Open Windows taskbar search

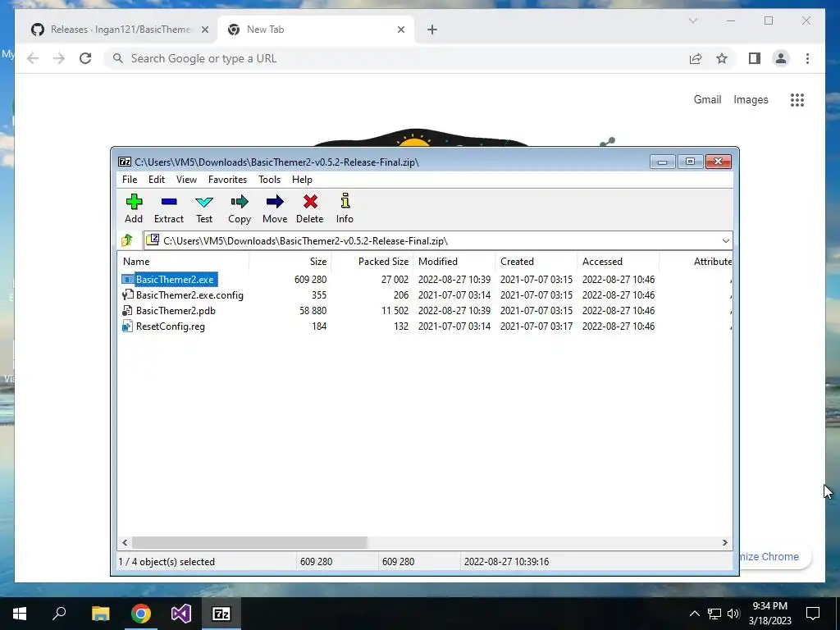59,614
